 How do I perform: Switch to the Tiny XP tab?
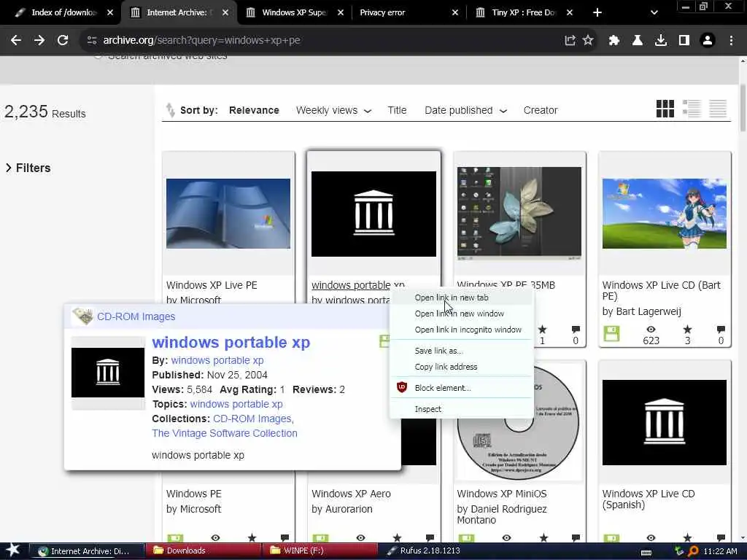(523, 13)
